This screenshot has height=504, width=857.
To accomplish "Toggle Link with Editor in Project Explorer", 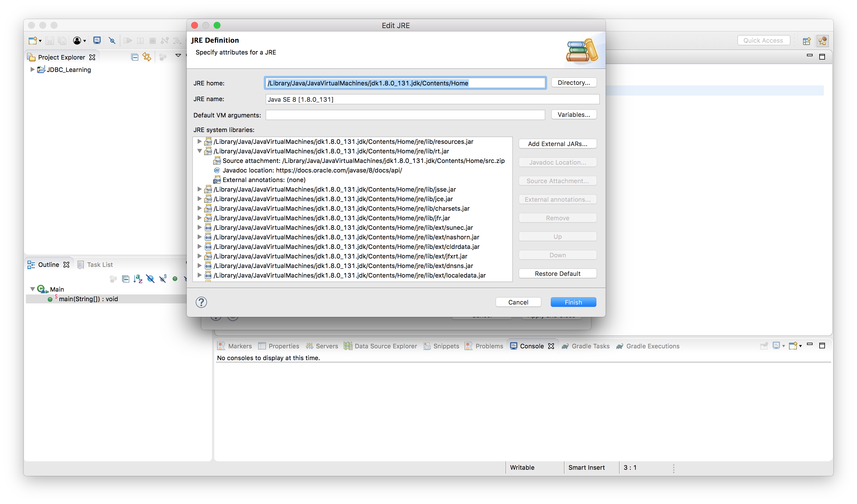I will 147,57.
